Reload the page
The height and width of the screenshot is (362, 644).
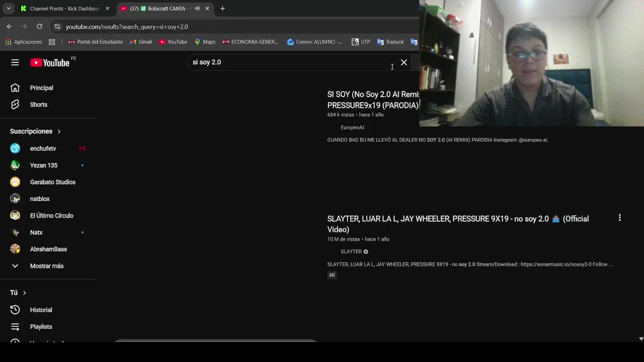39,27
